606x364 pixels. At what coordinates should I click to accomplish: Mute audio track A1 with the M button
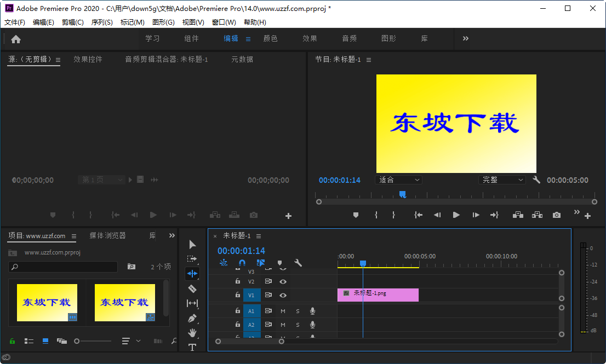point(283,311)
